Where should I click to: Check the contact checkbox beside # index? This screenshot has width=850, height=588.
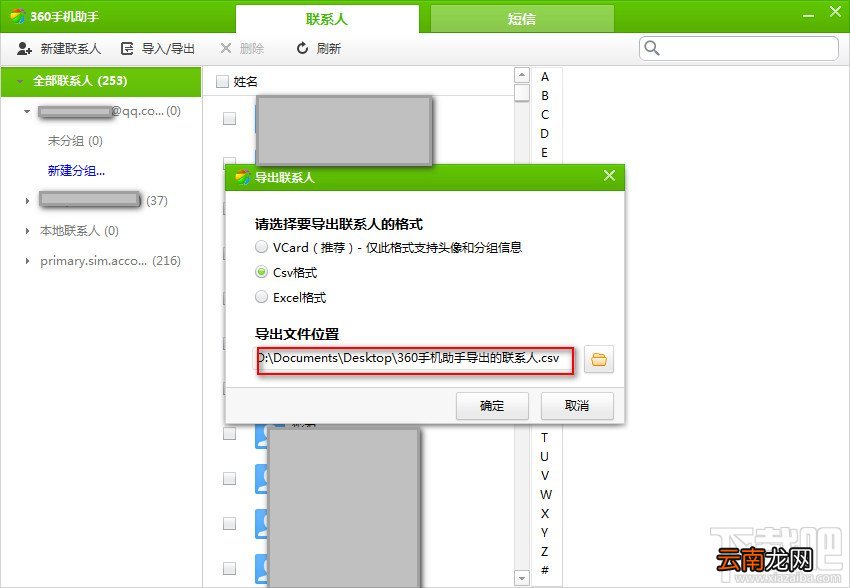[229, 568]
